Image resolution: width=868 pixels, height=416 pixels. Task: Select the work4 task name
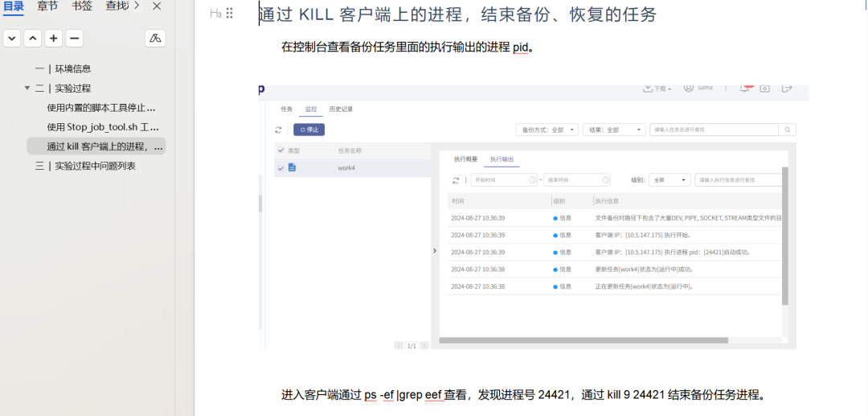point(346,168)
